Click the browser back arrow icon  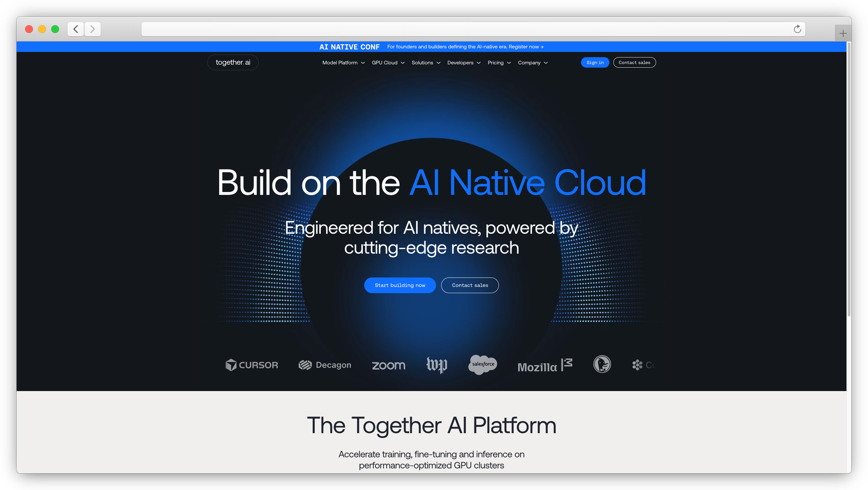76,29
